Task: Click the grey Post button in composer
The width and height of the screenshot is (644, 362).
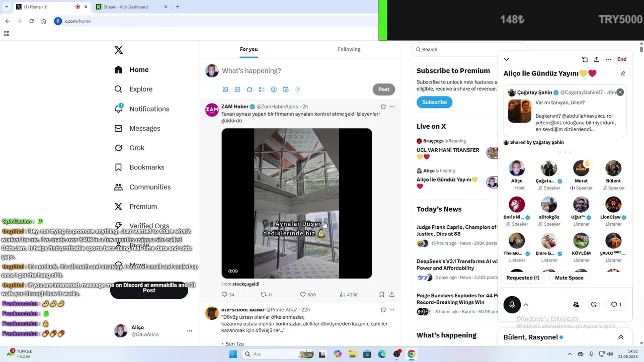Action: [384, 89]
